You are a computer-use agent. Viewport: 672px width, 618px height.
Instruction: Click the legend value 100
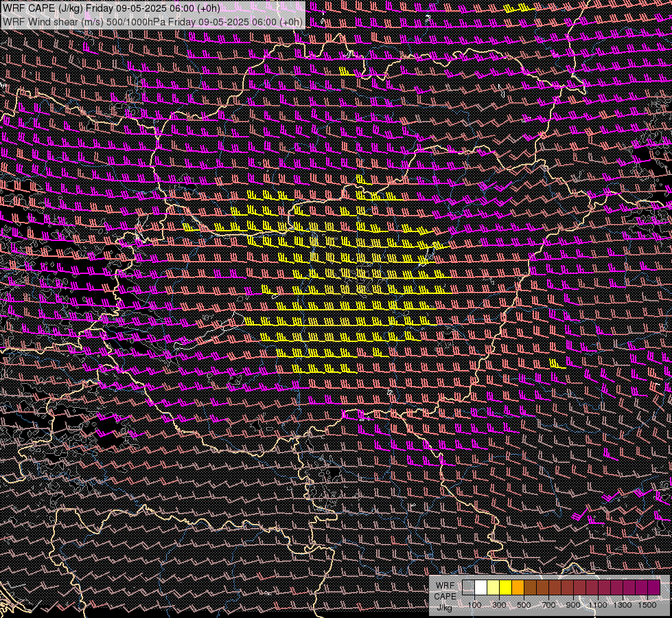[474, 605]
